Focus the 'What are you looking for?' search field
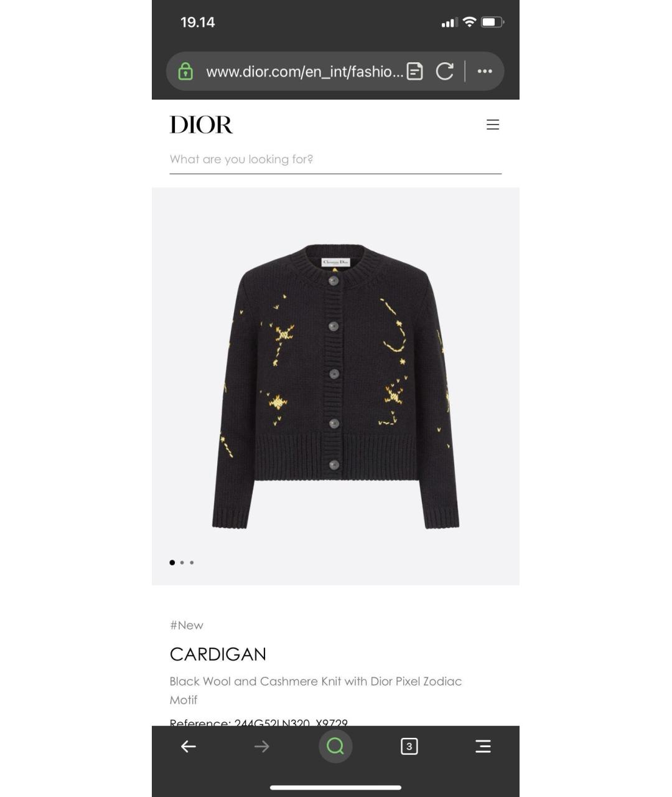Image resolution: width=672 pixels, height=797 pixels. [x=335, y=159]
